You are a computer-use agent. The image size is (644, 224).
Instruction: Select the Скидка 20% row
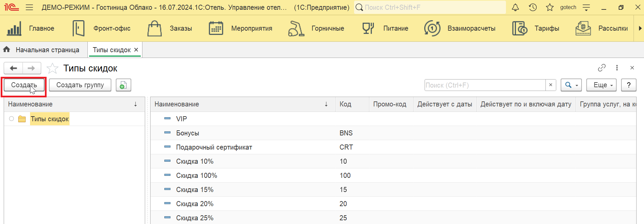393,204
